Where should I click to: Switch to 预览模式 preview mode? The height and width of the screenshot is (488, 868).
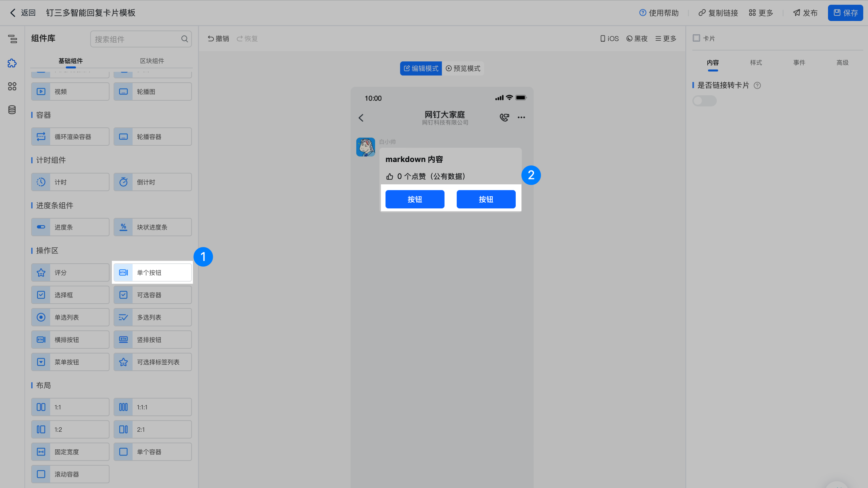click(463, 68)
